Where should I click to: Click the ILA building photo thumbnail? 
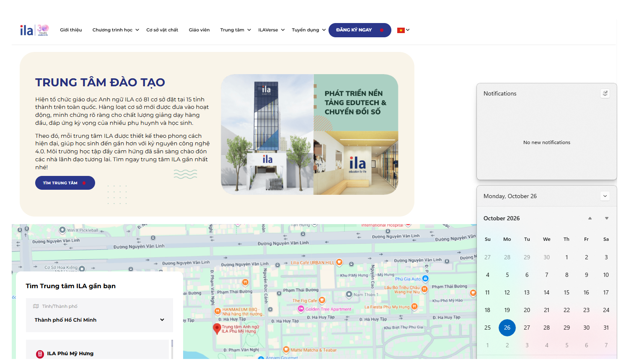click(267, 134)
